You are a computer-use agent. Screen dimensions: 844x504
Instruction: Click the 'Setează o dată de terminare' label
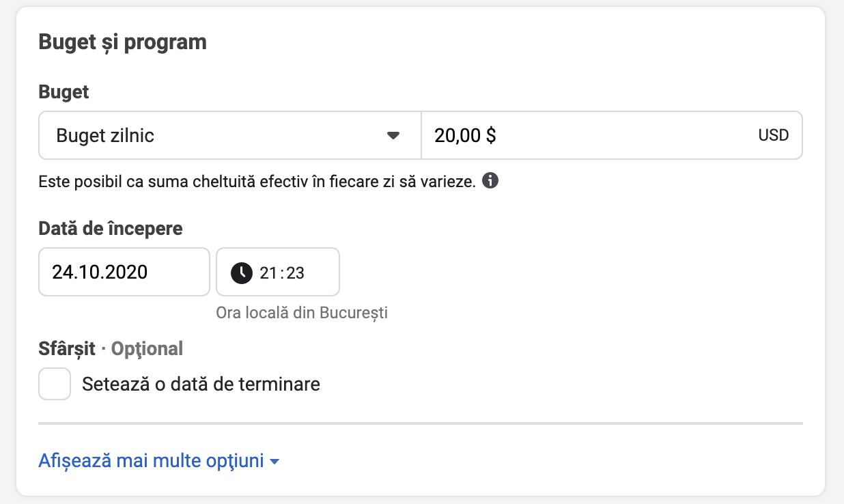201,384
